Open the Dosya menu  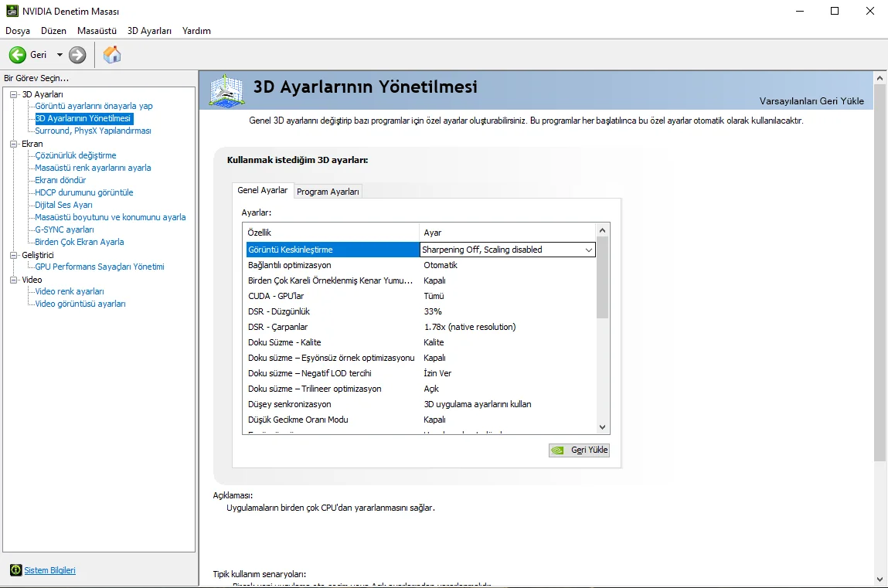[18, 31]
